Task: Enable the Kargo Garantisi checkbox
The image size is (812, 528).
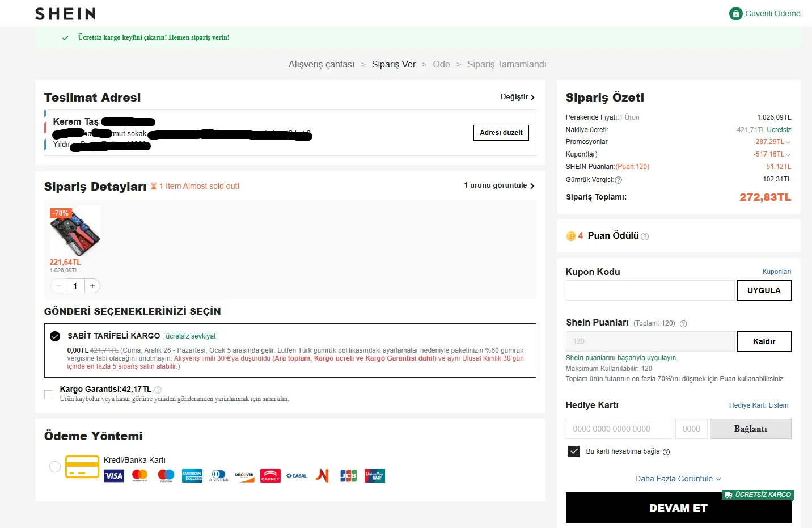Action: point(49,394)
